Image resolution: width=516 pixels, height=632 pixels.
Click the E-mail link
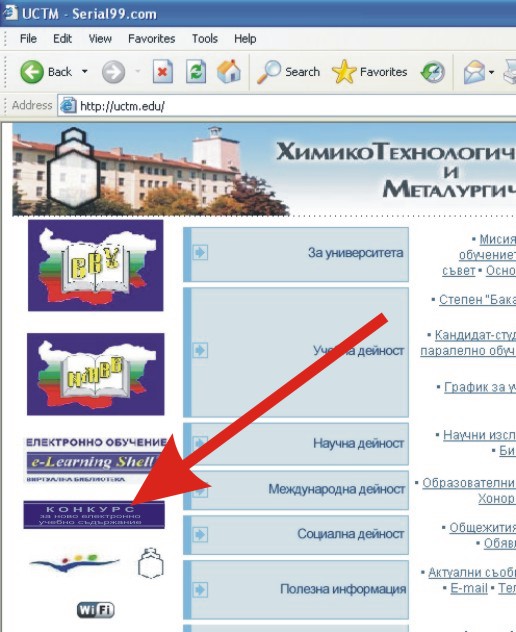click(469, 588)
